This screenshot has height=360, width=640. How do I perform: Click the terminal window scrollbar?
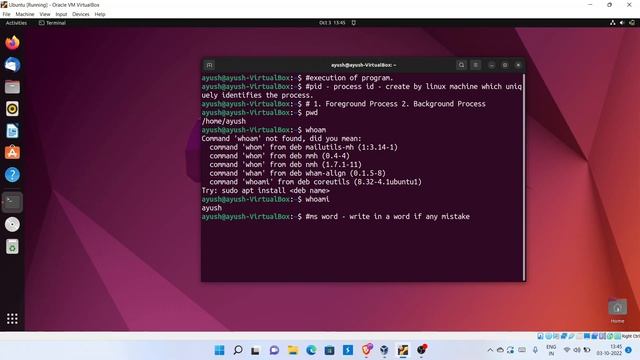[x=524, y=176]
